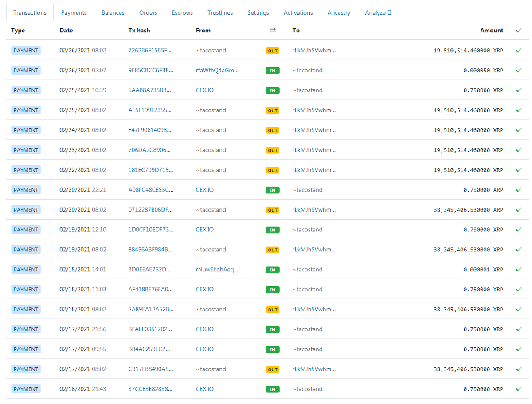The width and height of the screenshot is (532, 404).
Task: View the Activations tab
Action: click(x=298, y=12)
